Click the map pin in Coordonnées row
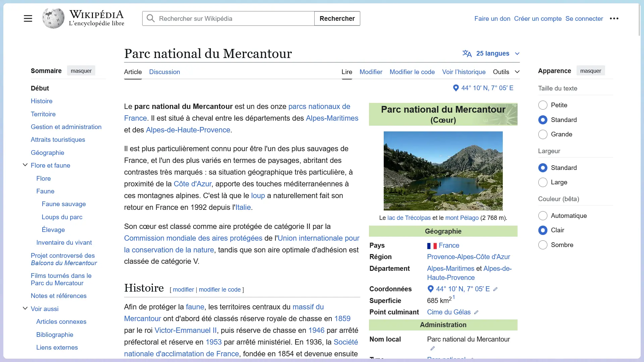Image resolution: width=644 pixels, height=362 pixels. click(431, 289)
